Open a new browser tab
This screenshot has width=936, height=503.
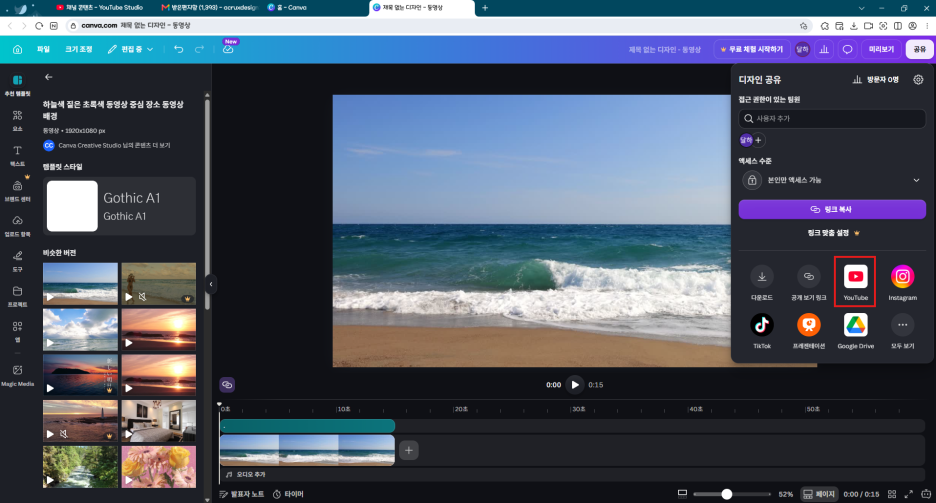485,8
